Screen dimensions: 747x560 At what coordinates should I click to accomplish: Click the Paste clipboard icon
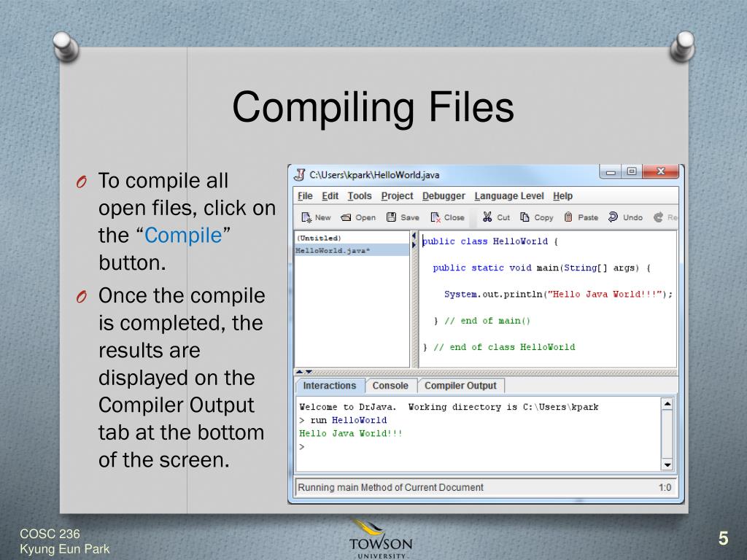[568, 217]
